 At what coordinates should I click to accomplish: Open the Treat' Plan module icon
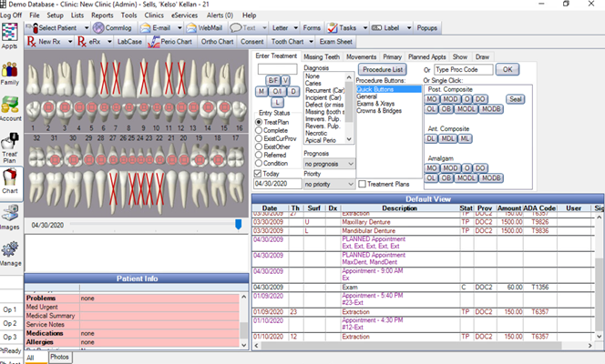pyautogui.click(x=10, y=141)
